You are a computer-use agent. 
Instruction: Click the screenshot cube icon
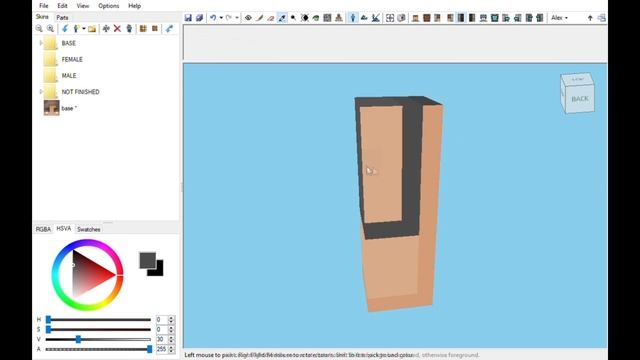point(401,18)
